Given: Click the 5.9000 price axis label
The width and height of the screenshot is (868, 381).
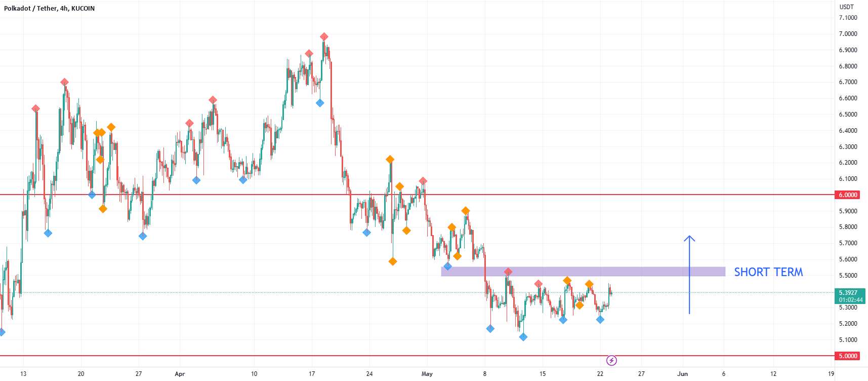Looking at the screenshot, I should click(848, 211).
